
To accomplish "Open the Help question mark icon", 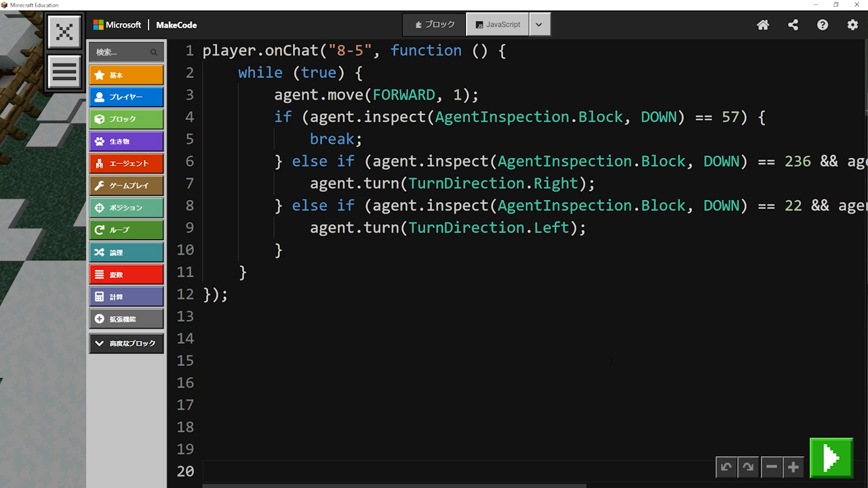I will (x=823, y=25).
